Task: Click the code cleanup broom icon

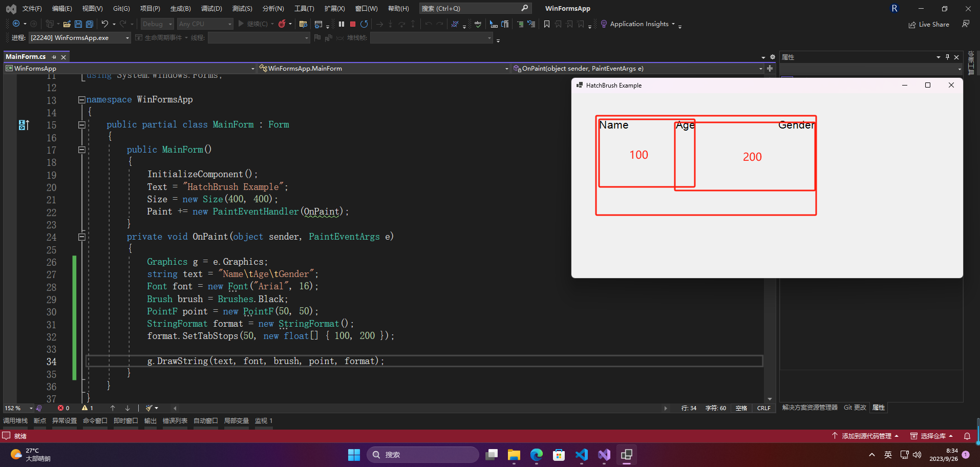Action: click(149, 408)
